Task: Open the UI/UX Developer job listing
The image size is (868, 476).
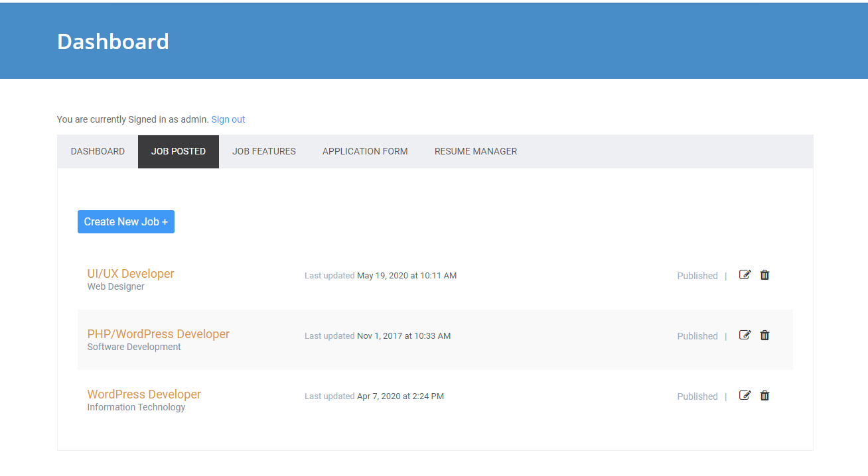Action: (131, 273)
